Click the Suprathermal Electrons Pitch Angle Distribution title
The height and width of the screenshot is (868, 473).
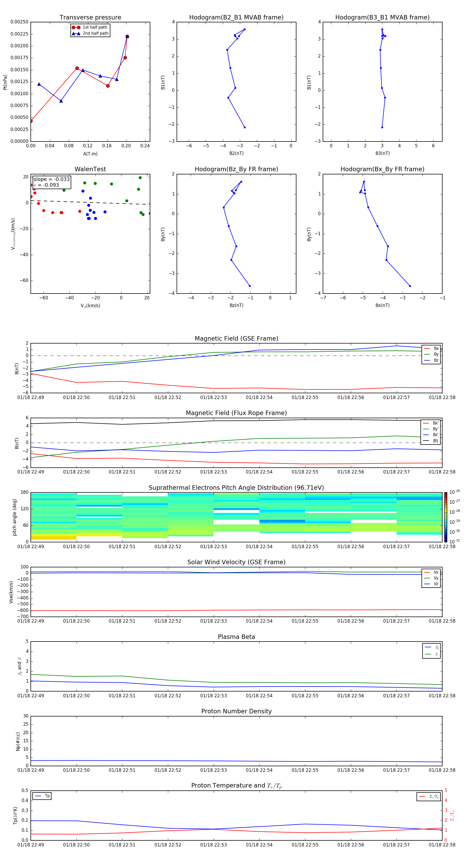point(236,488)
